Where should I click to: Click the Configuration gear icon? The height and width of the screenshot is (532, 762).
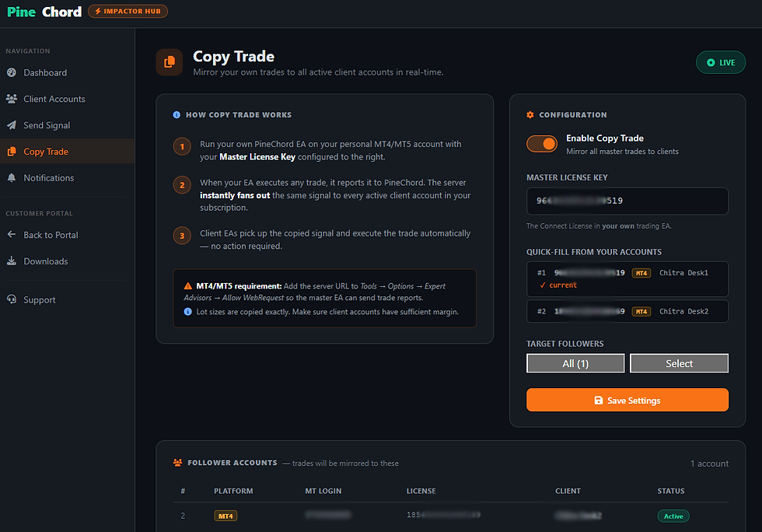530,115
